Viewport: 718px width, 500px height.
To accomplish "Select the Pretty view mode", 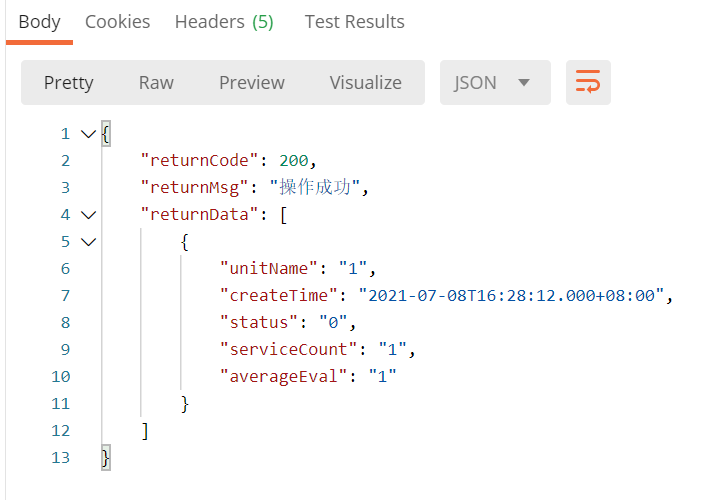I will coord(69,83).
